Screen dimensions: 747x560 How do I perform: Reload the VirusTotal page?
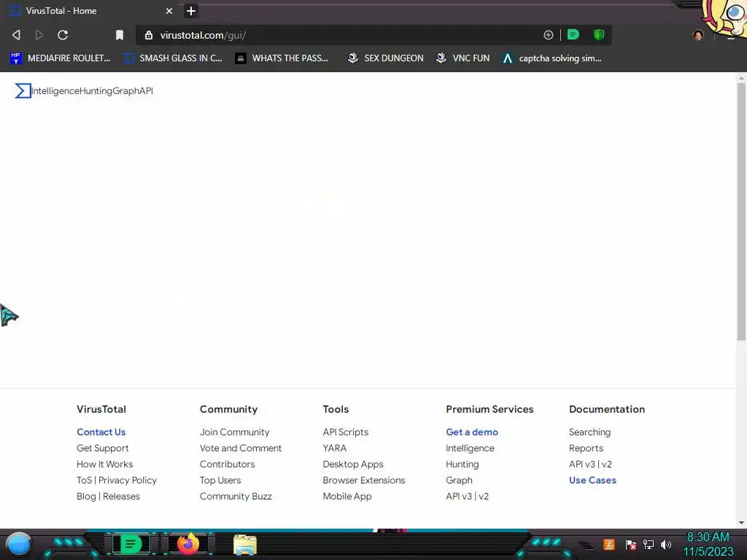click(63, 35)
